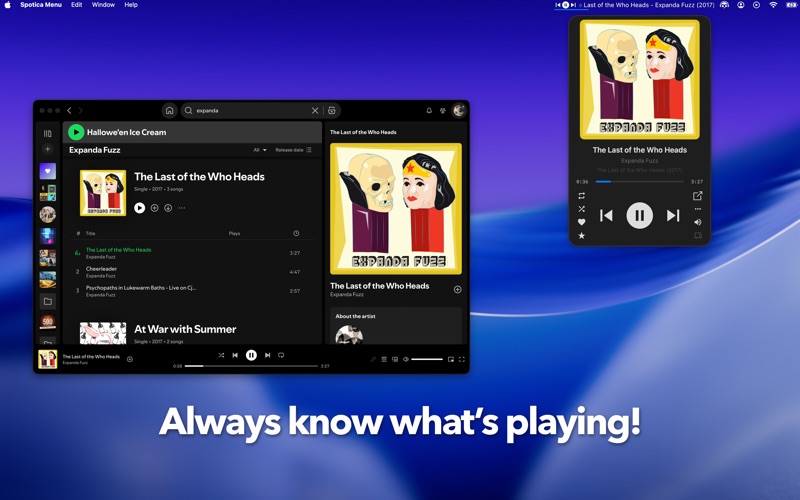Skip to previous track in the Spotify bottom bar
The height and width of the screenshot is (500, 800).
pos(235,355)
